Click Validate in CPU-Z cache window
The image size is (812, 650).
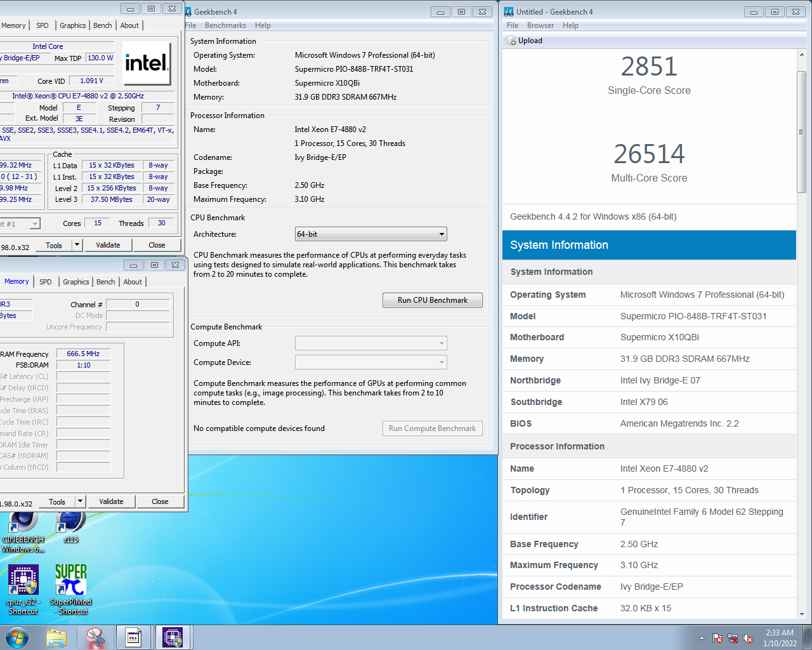click(x=108, y=245)
